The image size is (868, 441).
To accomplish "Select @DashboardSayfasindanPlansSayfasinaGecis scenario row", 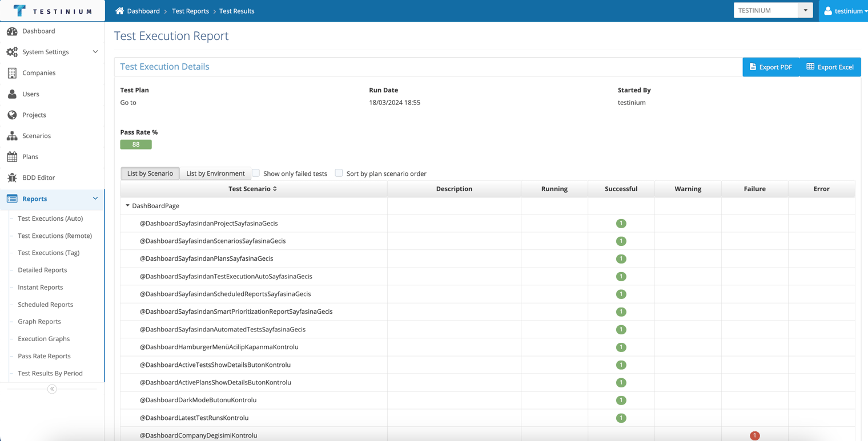I will pos(488,258).
